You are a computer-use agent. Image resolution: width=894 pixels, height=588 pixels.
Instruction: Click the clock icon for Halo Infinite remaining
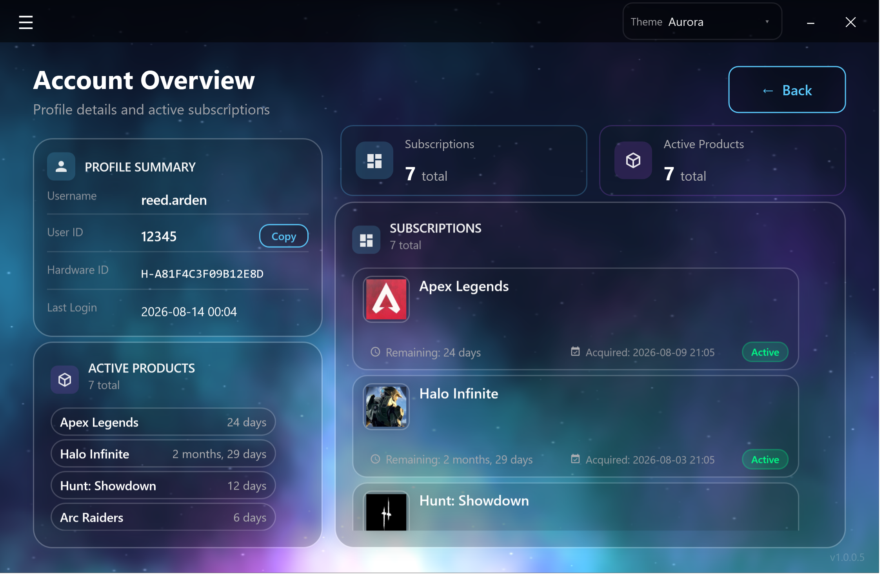pos(375,459)
